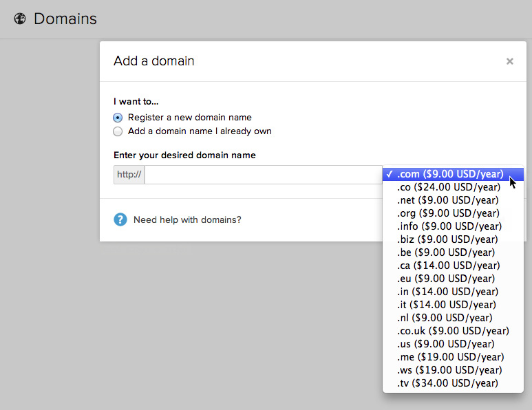Choose the .ca ($14.00 USD/year) extension
Screen dimensions: 532x410
453,266
